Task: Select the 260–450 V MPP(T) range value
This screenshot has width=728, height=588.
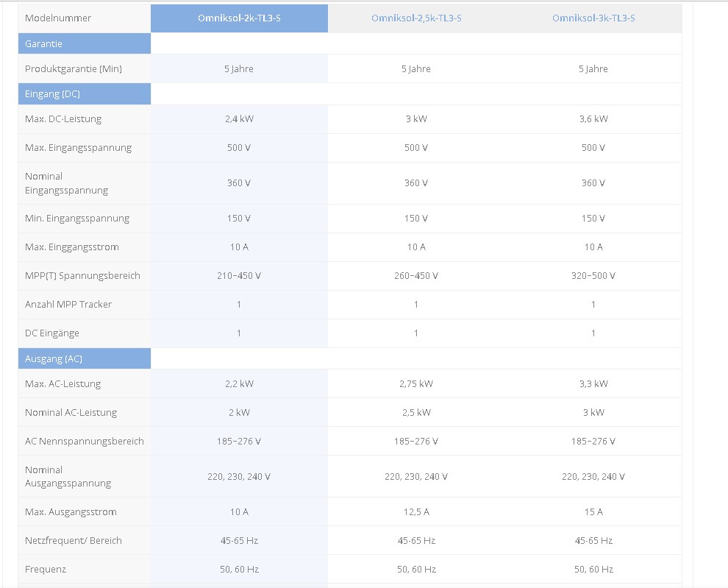Action: [x=416, y=276]
